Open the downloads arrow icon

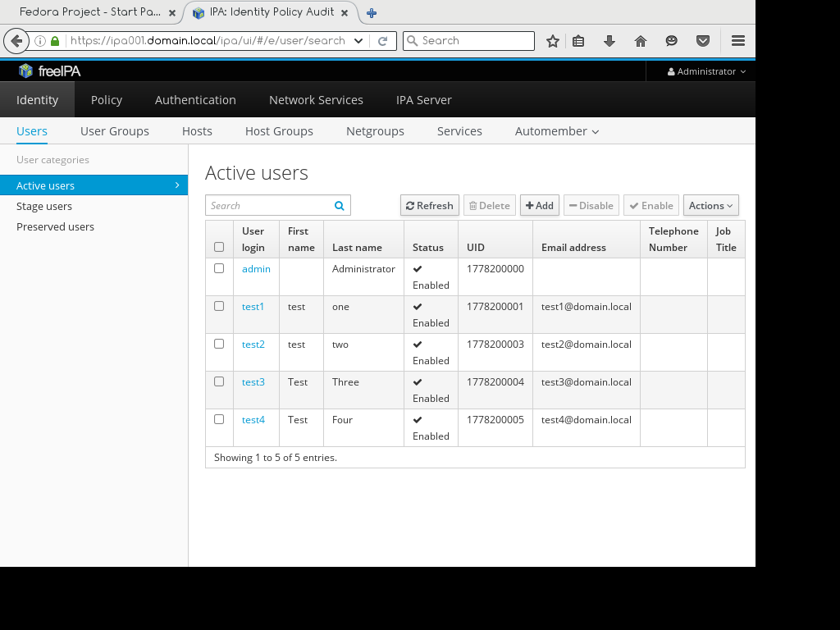click(609, 41)
